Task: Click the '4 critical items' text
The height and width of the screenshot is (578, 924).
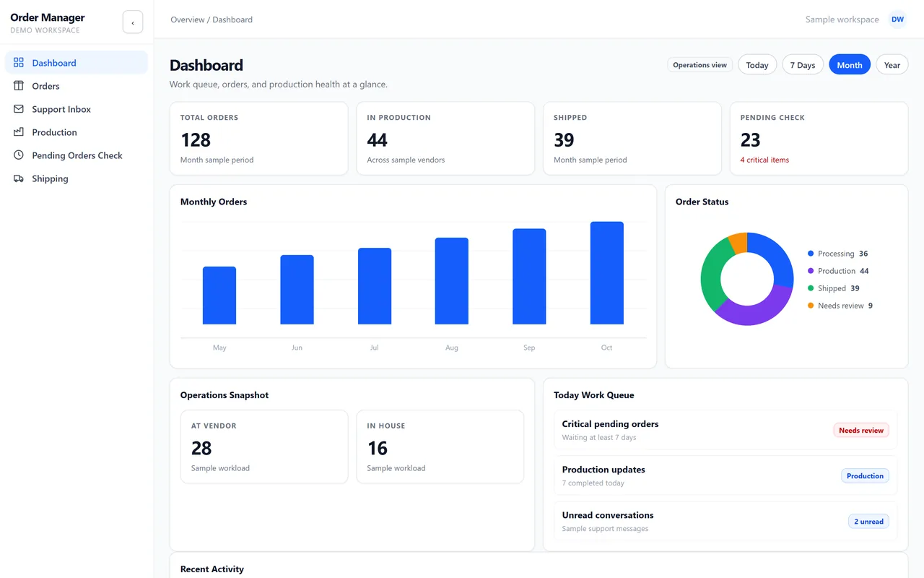Action: (764, 160)
